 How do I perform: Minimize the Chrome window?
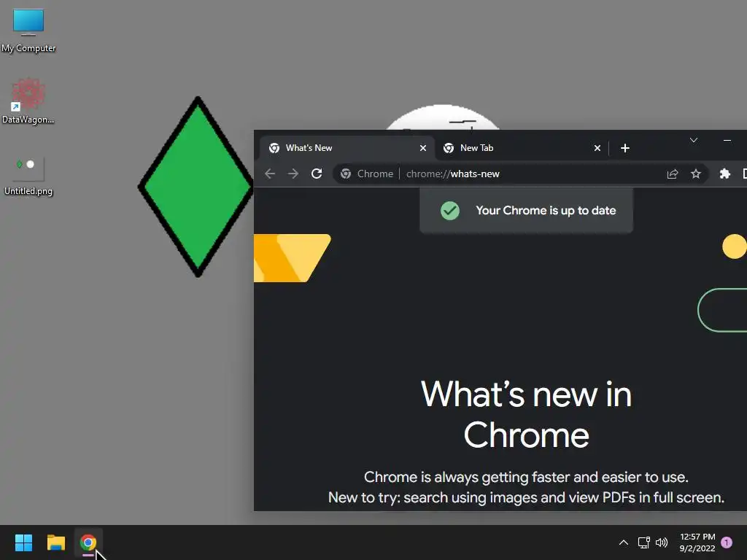727,140
